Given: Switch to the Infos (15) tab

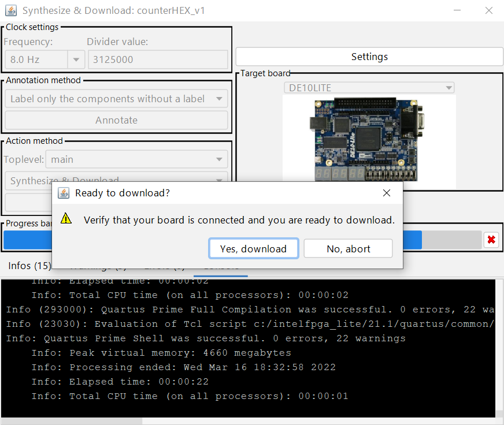Looking at the screenshot, I should [29, 266].
